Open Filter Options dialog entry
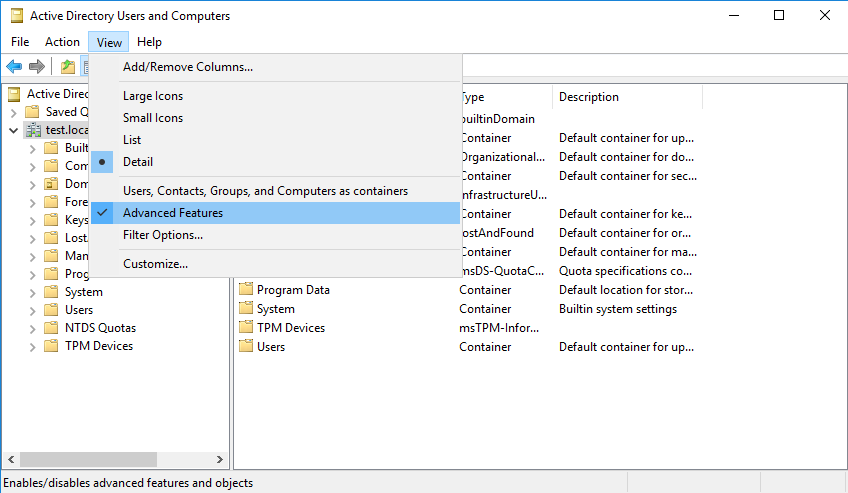 [x=163, y=235]
